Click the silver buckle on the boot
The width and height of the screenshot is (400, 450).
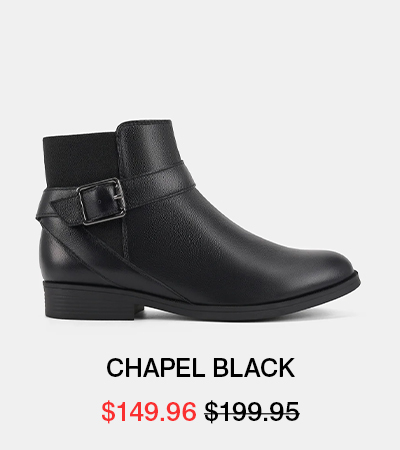[102, 201]
